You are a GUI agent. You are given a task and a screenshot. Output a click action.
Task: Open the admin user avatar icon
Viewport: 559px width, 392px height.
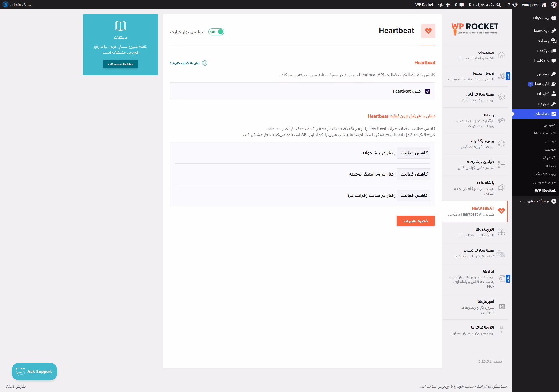coord(5,5)
